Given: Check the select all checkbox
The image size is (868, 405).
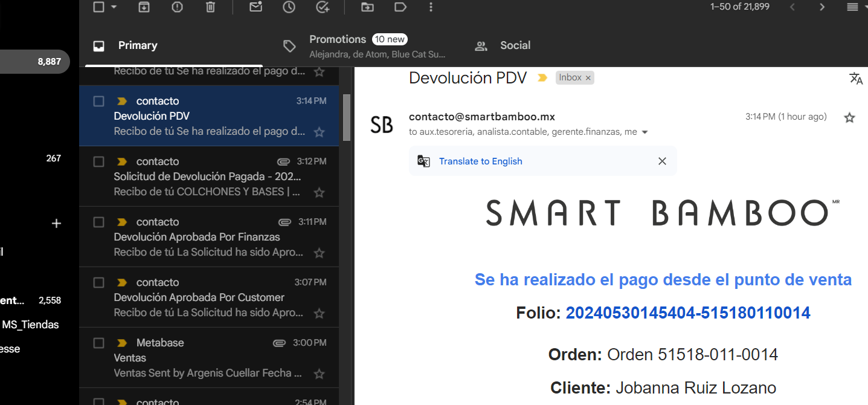Looking at the screenshot, I should pyautogui.click(x=99, y=7).
